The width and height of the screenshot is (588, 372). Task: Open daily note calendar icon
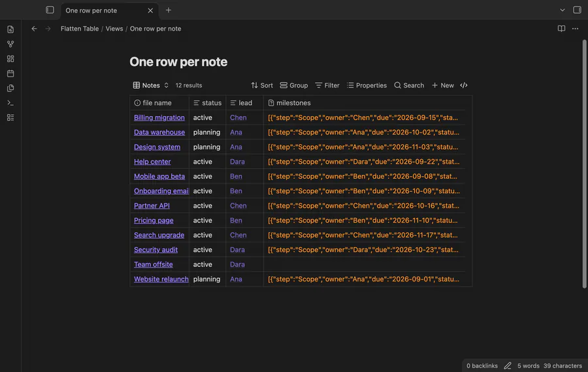tap(10, 74)
